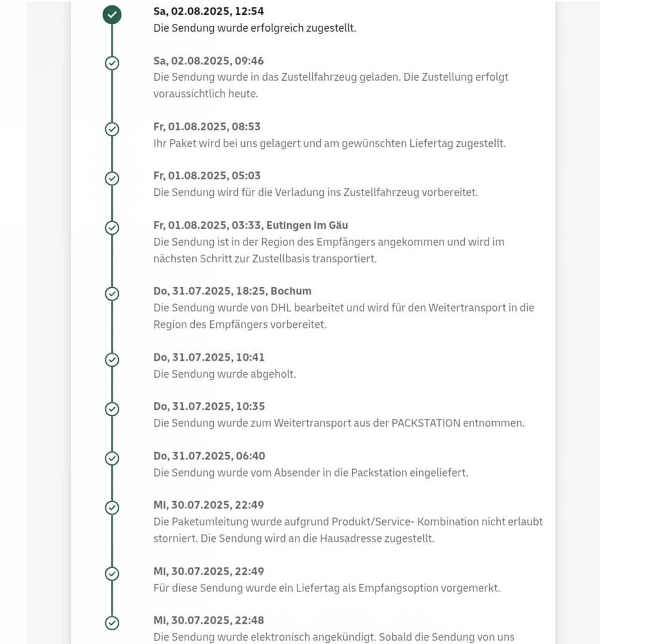The image size is (645, 644).
Task: Click the check icon beside the 08:53 storage entry
Action: [x=112, y=129]
